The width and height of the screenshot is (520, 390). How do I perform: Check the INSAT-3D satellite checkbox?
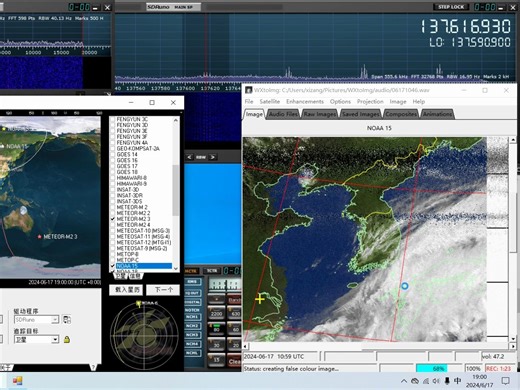point(113,189)
